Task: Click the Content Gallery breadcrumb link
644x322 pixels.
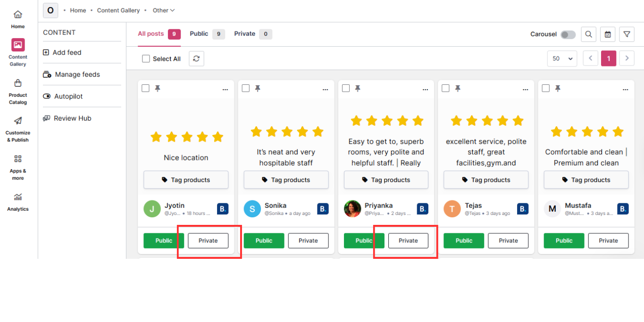Action: point(118,10)
